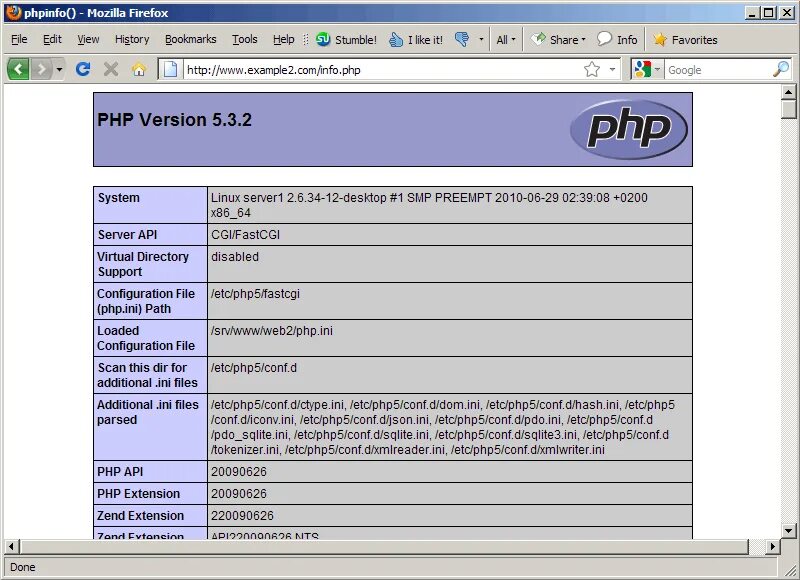The width and height of the screenshot is (800, 580).
Task: Open the Tools menu
Action: pos(244,39)
